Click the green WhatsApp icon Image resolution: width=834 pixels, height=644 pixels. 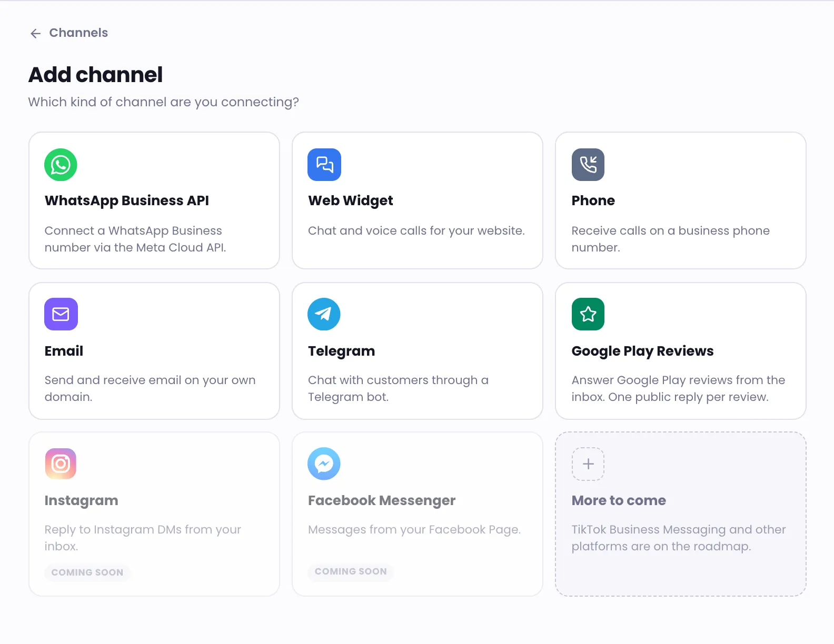[x=61, y=165]
